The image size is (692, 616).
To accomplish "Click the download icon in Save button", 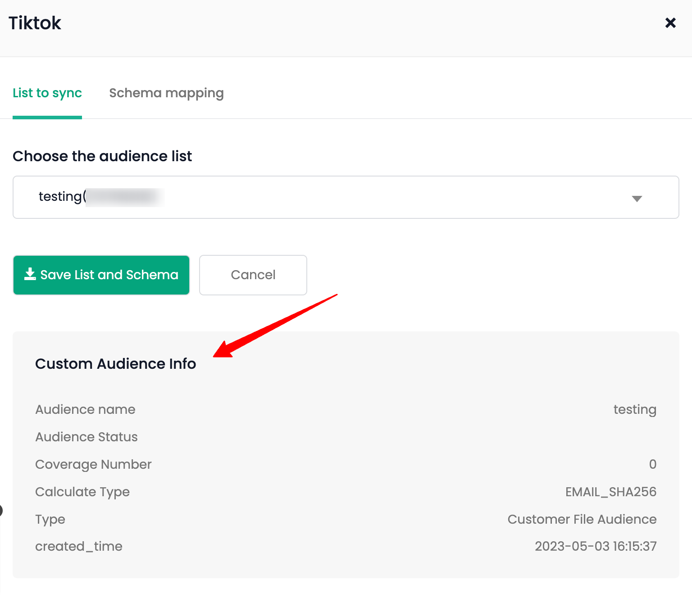I will point(29,274).
